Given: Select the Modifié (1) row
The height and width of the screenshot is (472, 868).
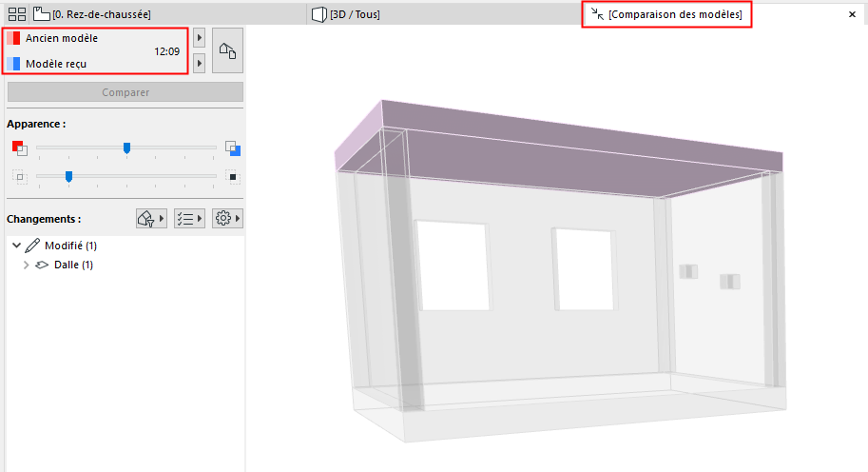Looking at the screenshot, I should (x=70, y=246).
